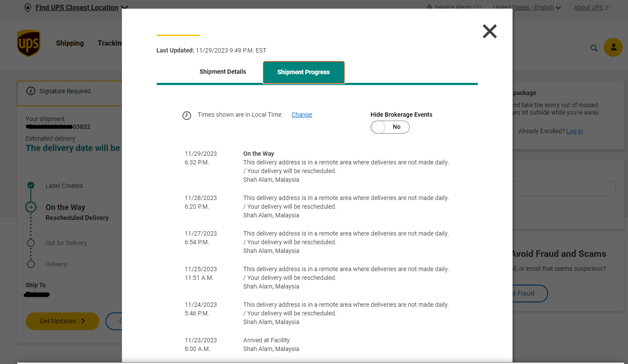Open the user profile icon

pyautogui.click(x=613, y=47)
